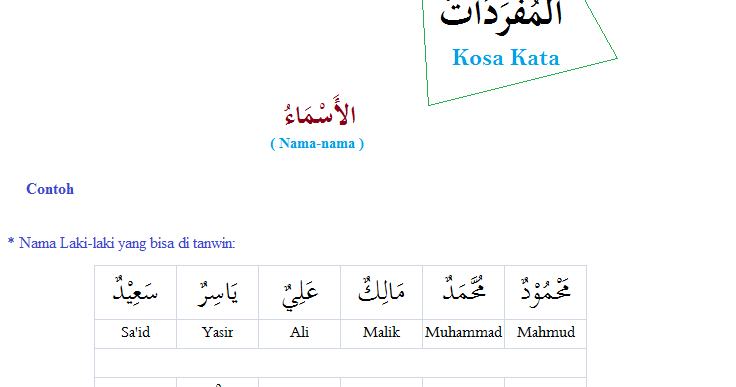The height and width of the screenshot is (387, 736).
Task: Click the 'Kosa Kata' heading text
Action: click(506, 58)
